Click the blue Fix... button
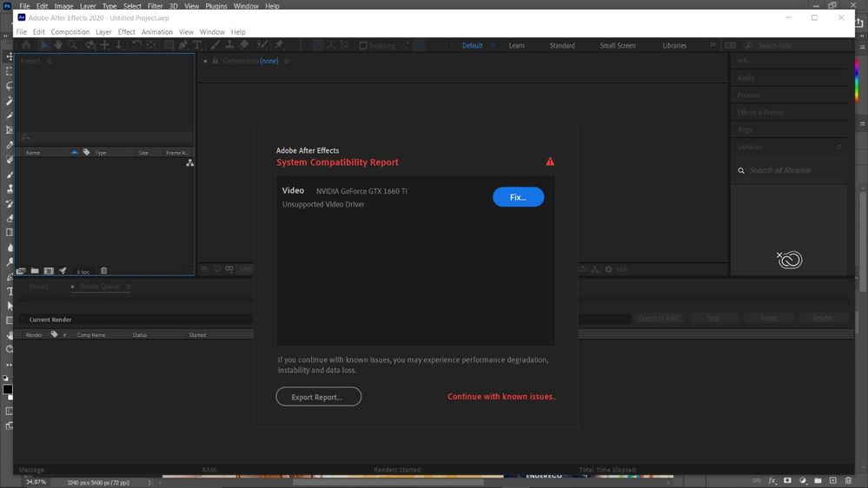The image size is (868, 488). coord(518,197)
